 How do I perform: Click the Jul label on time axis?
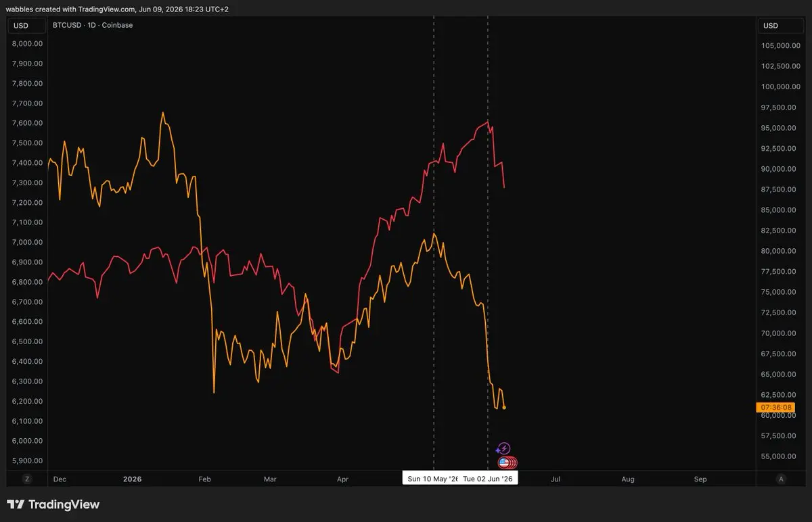point(556,479)
